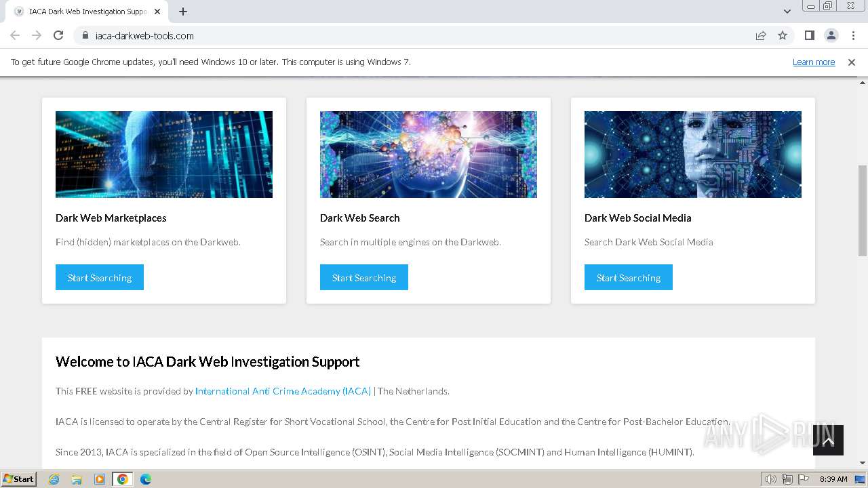The image size is (868, 488).
Task: Open the Chrome side panel icon
Action: [809, 35]
